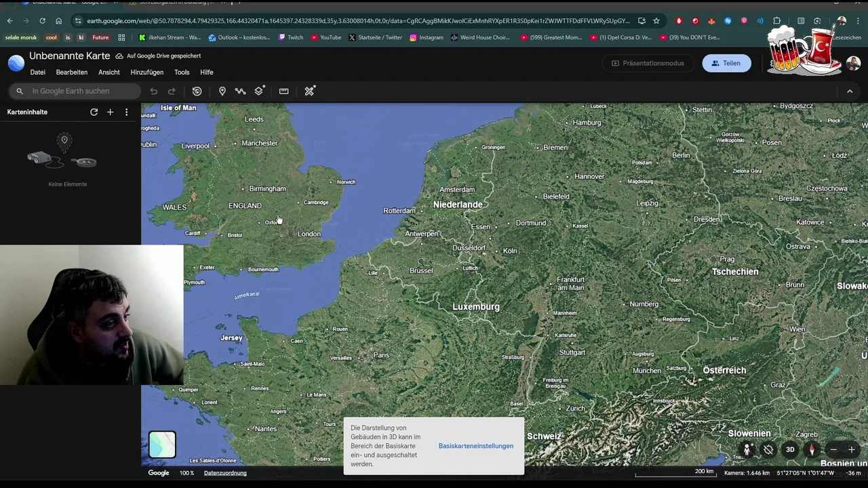Collapse the toolbar with the chevron
868x488 pixels.
(850, 91)
